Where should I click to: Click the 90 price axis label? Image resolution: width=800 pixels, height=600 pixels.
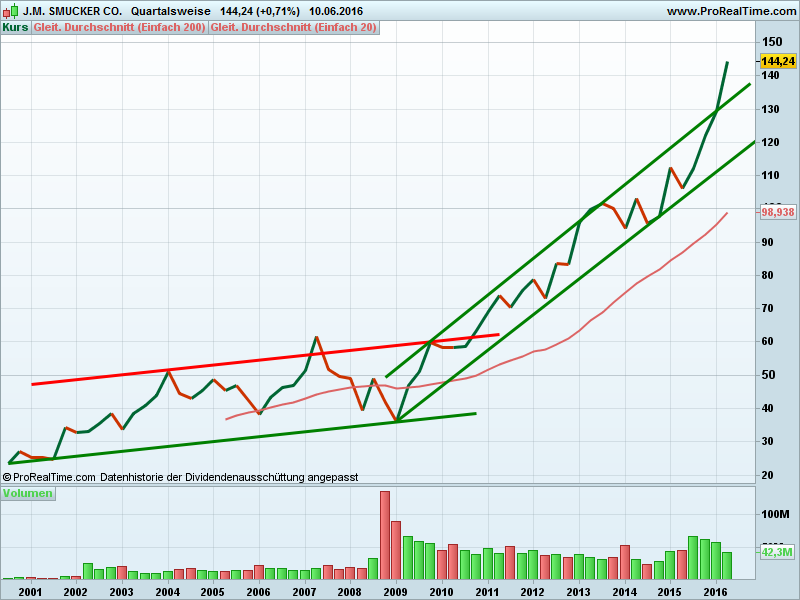(767, 242)
